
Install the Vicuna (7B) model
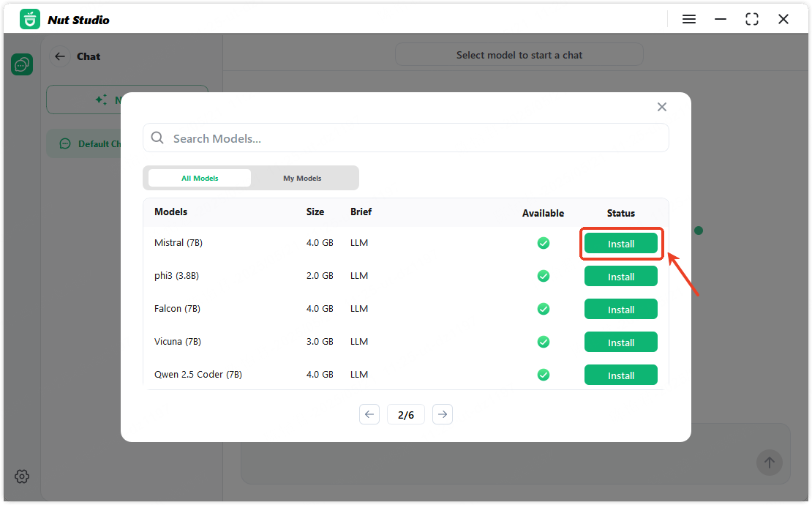[x=621, y=342]
